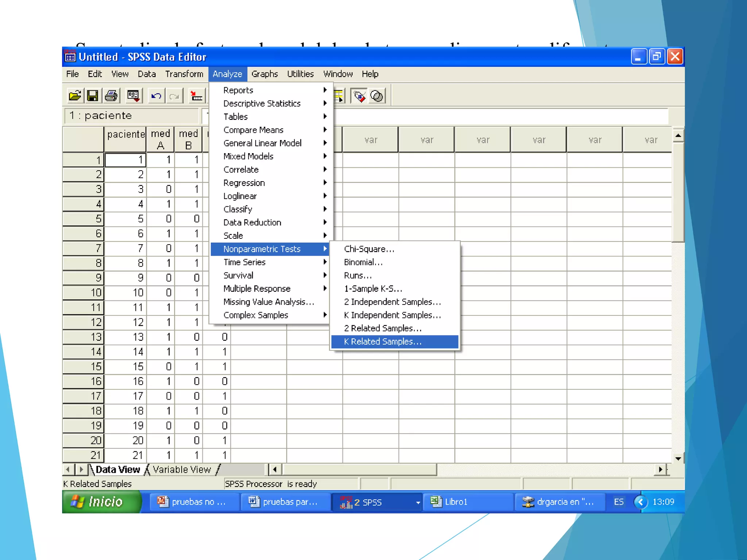Click the vertical scrollbar down arrow
The height and width of the screenshot is (560, 747).
[678, 458]
